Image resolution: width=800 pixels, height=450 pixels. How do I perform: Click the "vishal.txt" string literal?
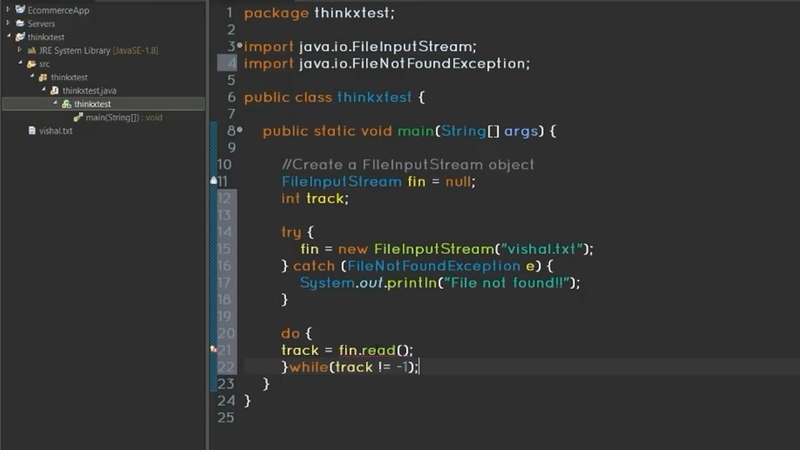pos(542,249)
